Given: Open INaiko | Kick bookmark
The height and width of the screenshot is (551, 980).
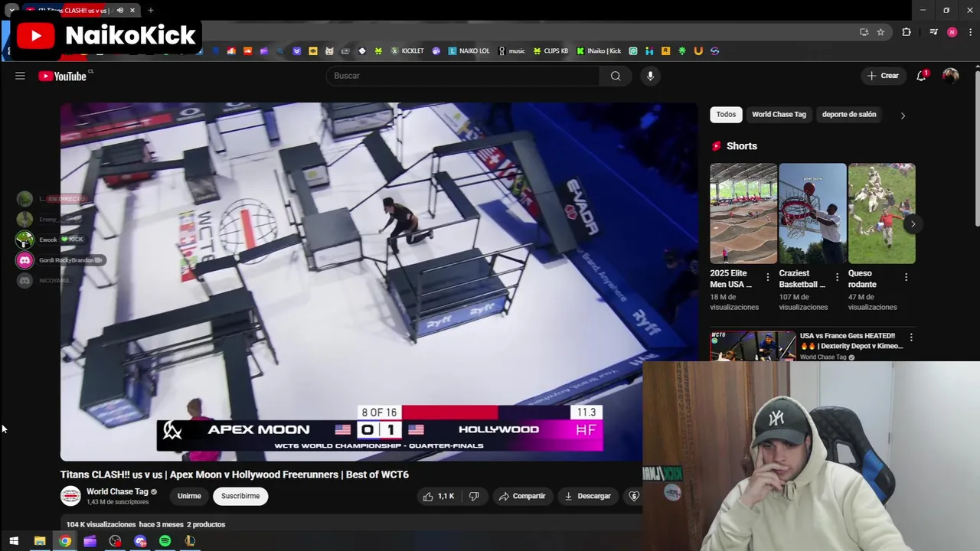Looking at the screenshot, I should tap(599, 51).
